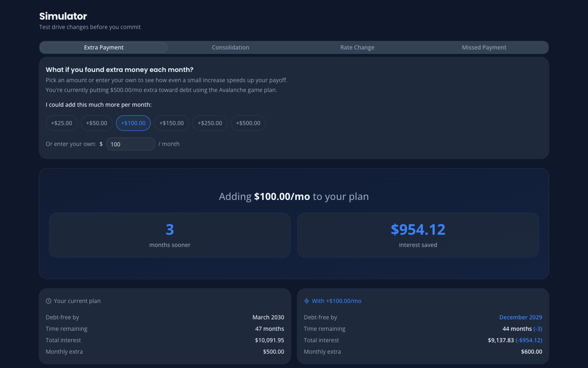This screenshot has height=368, width=588.
Task: Deselect the highlighted +$100.00 preset
Action: click(133, 123)
